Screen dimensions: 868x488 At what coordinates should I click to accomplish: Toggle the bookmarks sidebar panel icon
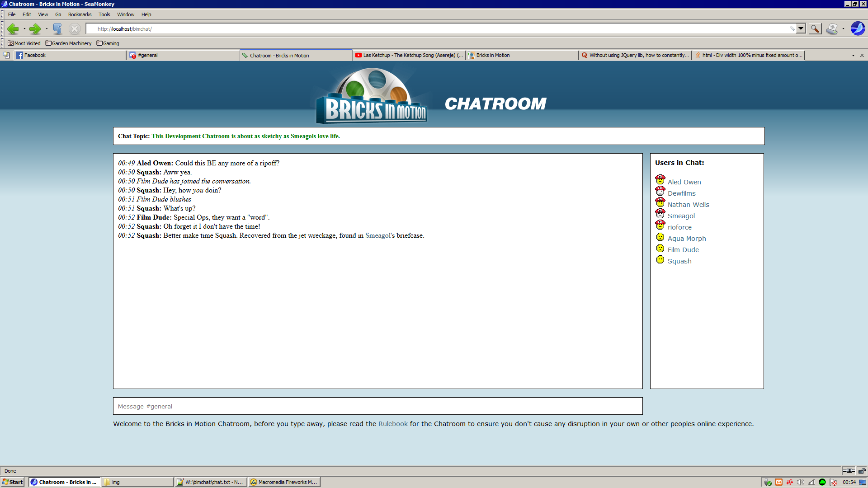[x=6, y=55]
